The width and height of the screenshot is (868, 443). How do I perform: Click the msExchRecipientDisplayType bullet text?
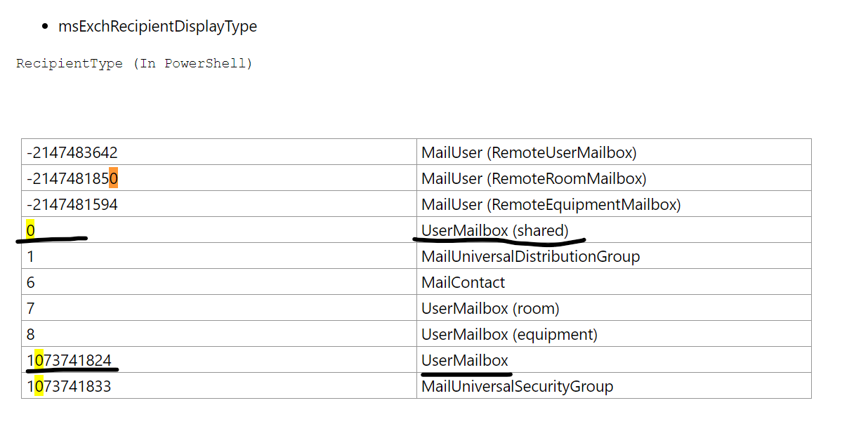click(157, 27)
